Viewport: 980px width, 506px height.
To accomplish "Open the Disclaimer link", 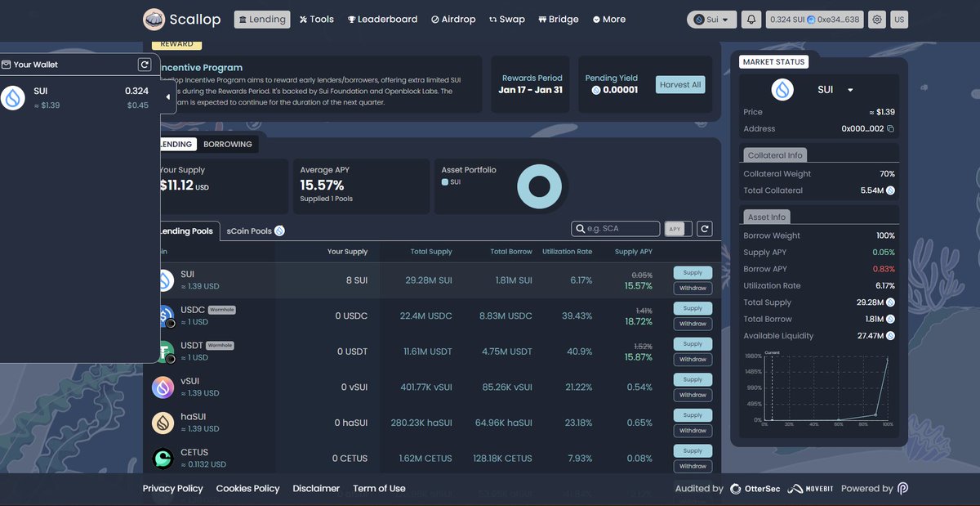I will [x=316, y=488].
